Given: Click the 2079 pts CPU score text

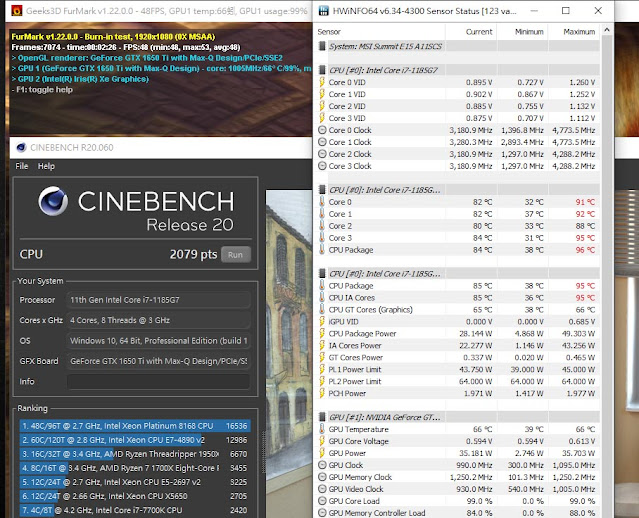Looking at the screenshot, I should point(193,254).
